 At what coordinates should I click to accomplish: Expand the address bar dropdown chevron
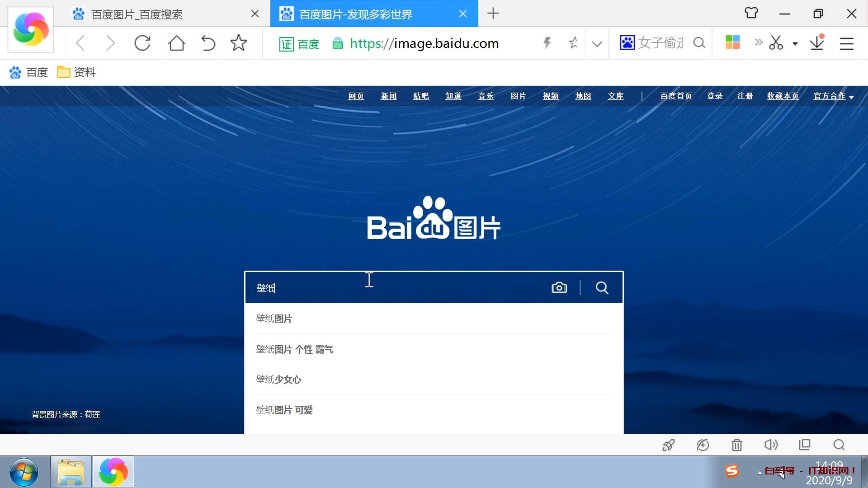[597, 44]
